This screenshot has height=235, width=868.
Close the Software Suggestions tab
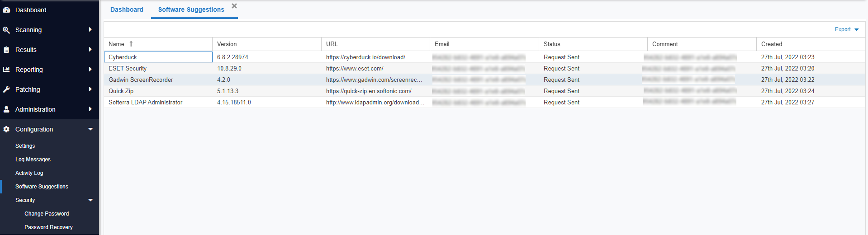[234, 6]
